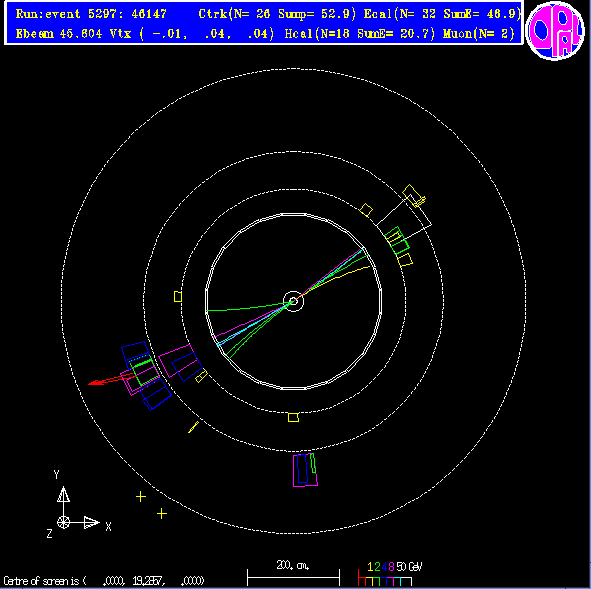
Task: Select the green calorimeter block at upper right
Action: [x=397, y=241]
